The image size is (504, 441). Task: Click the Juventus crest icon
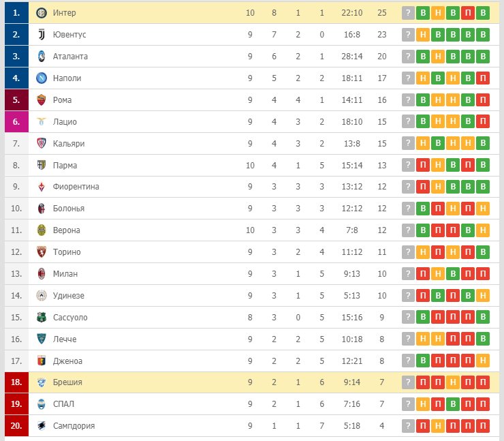[41, 35]
